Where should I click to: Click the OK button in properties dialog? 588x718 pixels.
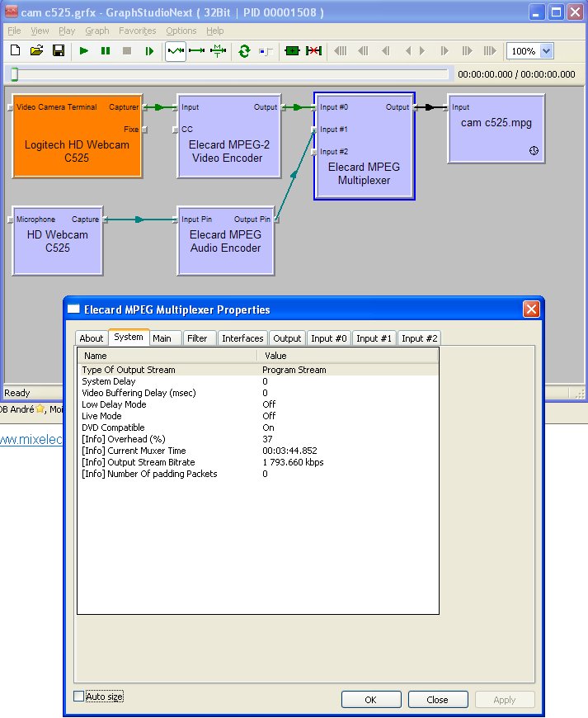(371, 700)
